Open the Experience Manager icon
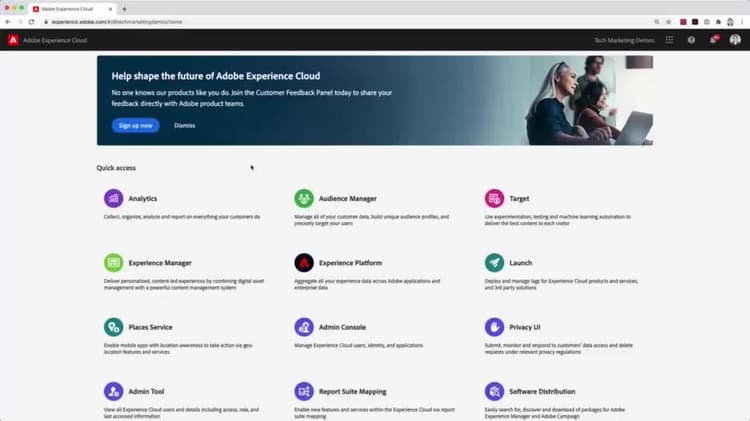Screen dimensions: 750x421 (x=113, y=263)
